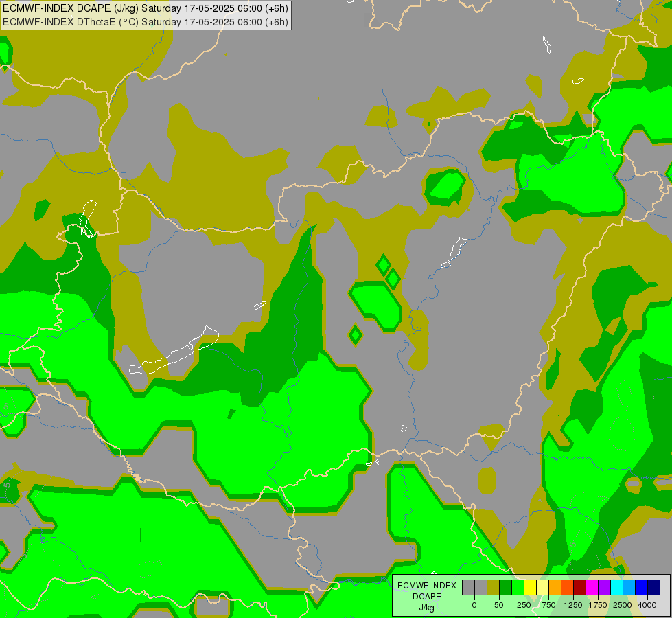Image resolution: width=672 pixels, height=618 pixels.
Task: Click the legend value 0
Action: pos(474,605)
